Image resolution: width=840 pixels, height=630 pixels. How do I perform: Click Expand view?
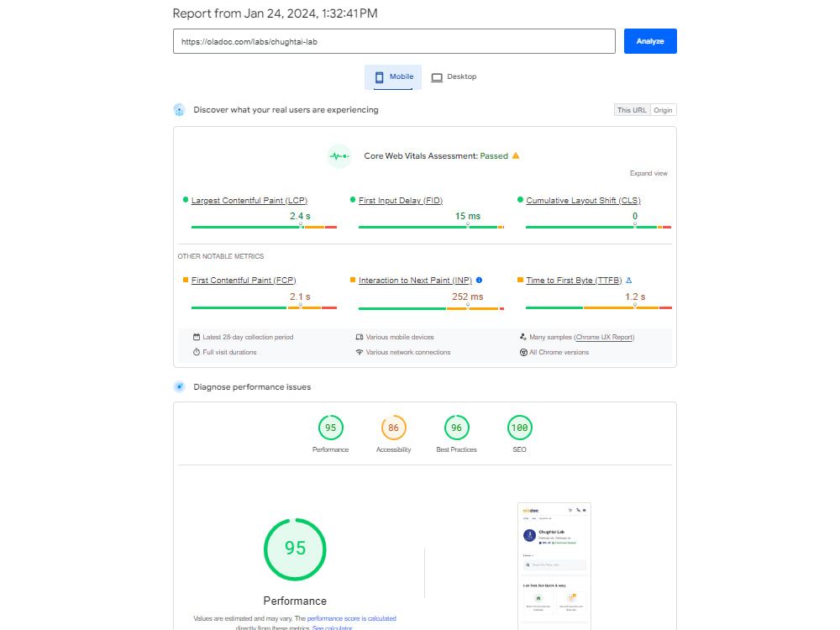tap(648, 173)
